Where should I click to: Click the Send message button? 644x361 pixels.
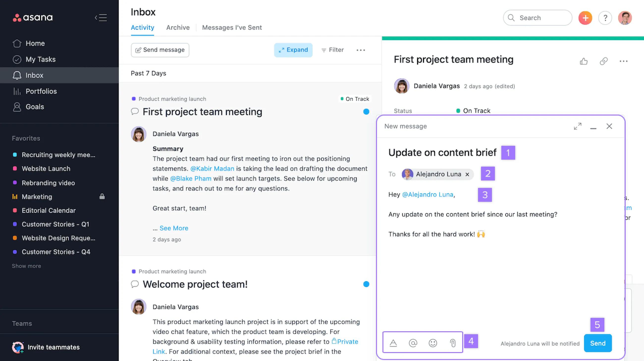point(160,50)
